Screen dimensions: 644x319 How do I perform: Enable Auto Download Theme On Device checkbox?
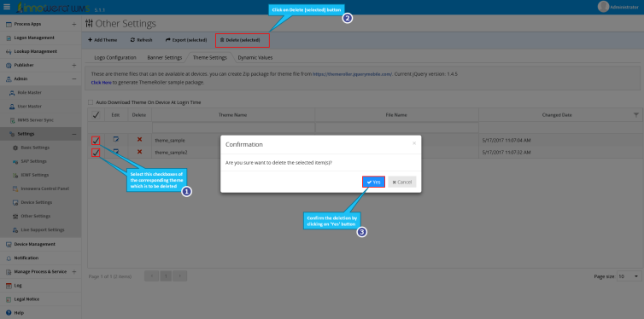click(x=91, y=102)
